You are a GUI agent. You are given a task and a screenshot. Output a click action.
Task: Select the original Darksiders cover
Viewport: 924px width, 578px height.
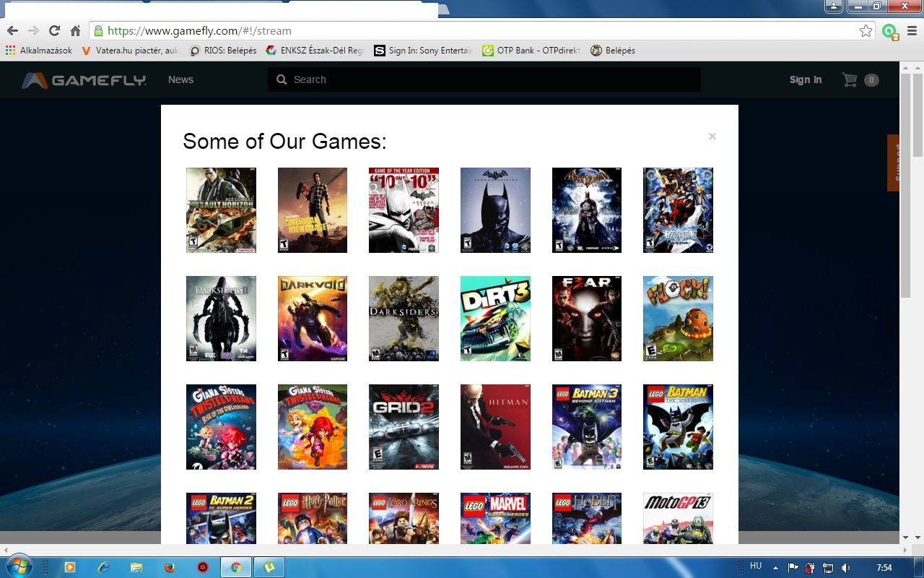(x=404, y=319)
